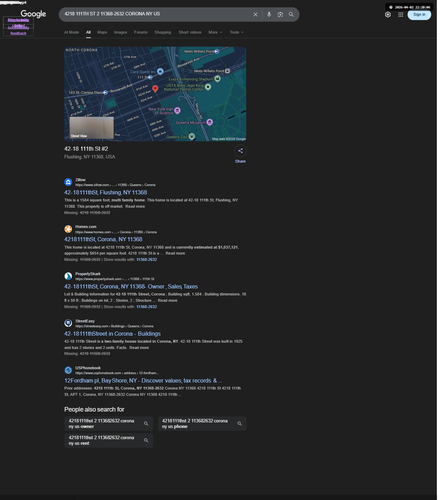442x500 pixels.
Task: Clear the search box with the X icon
Action: coord(255,14)
